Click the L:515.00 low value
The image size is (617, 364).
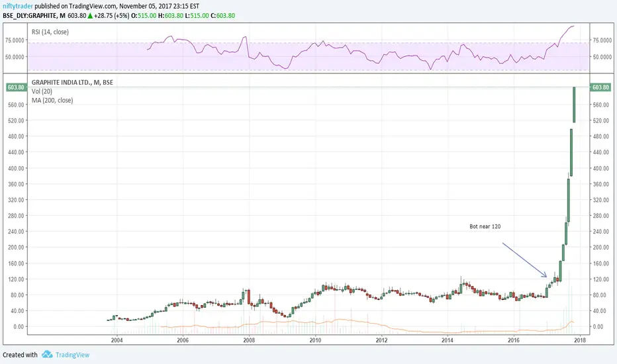pos(197,16)
